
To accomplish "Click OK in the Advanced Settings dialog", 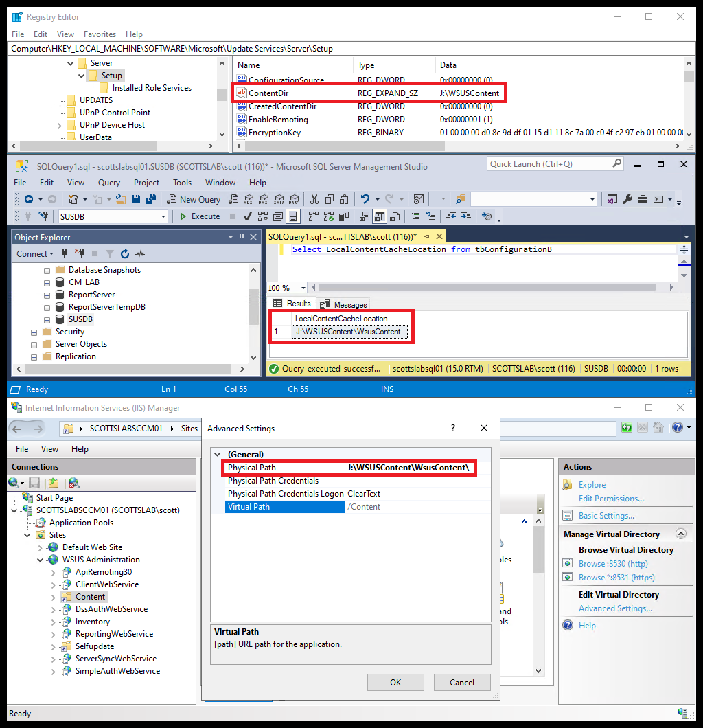I will [x=395, y=682].
